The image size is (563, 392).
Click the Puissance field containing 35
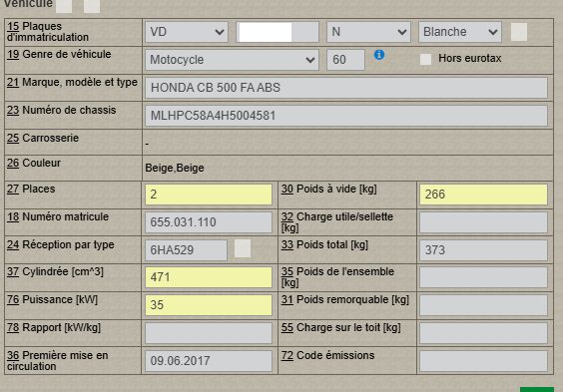(209, 305)
